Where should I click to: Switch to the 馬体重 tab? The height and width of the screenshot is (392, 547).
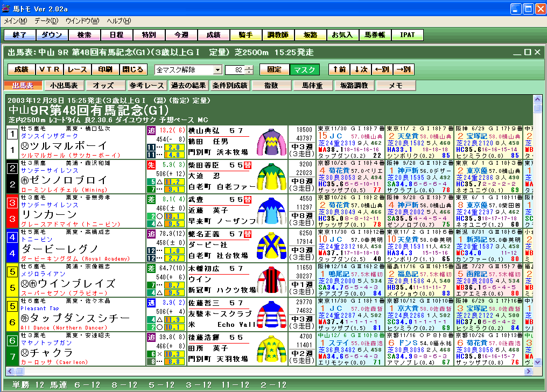click(312, 86)
